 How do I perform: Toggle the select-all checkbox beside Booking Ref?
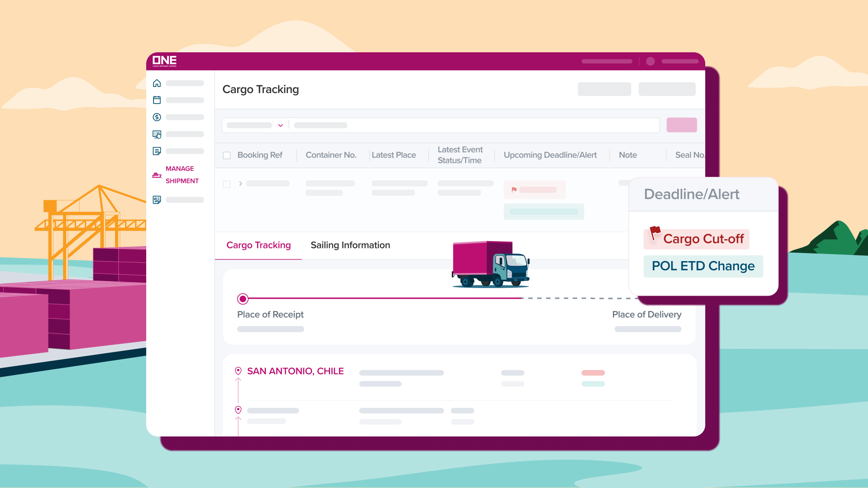(227, 155)
